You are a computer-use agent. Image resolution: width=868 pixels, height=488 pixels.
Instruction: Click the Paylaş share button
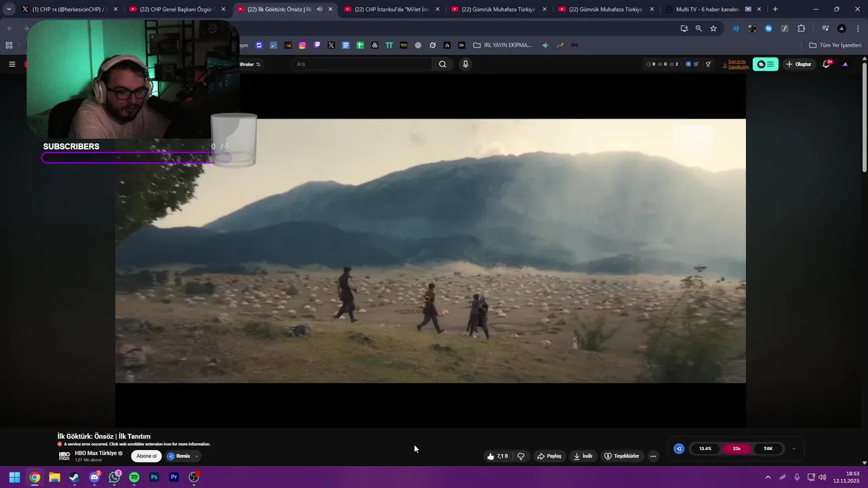549,456
